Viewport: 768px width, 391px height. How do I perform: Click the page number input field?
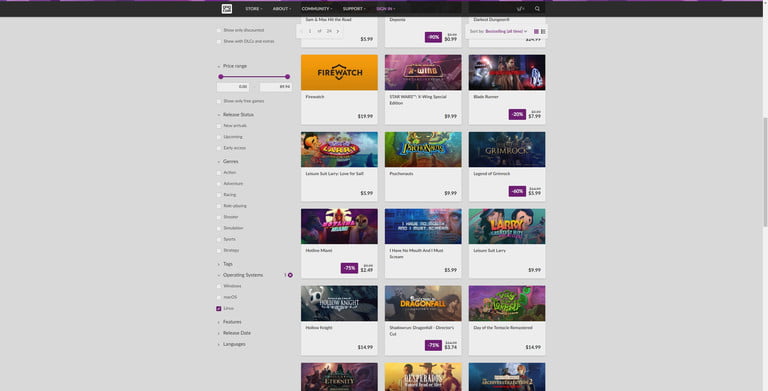pyautogui.click(x=310, y=31)
